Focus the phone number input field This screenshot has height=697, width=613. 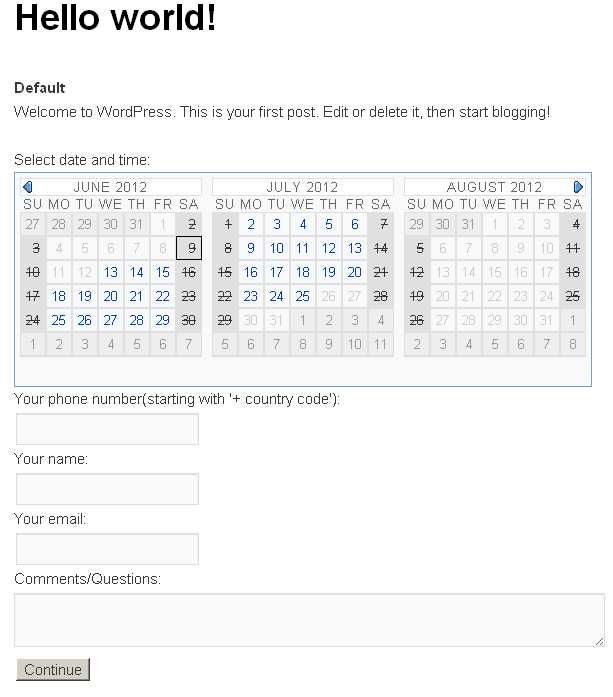pos(108,429)
